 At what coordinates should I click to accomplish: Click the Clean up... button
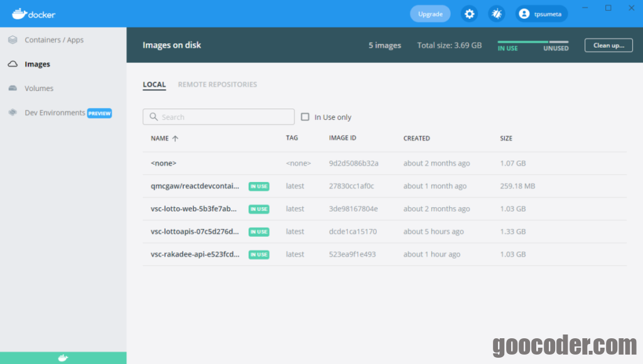pos(608,45)
